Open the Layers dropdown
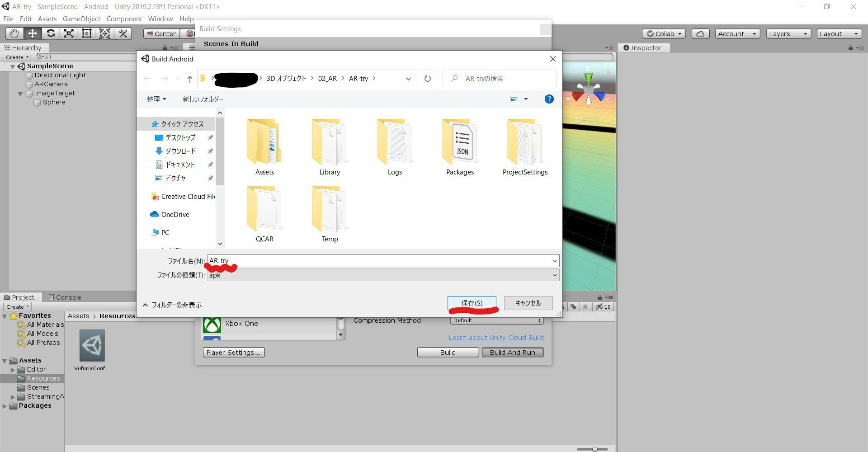This screenshot has height=452, width=868. click(x=788, y=34)
